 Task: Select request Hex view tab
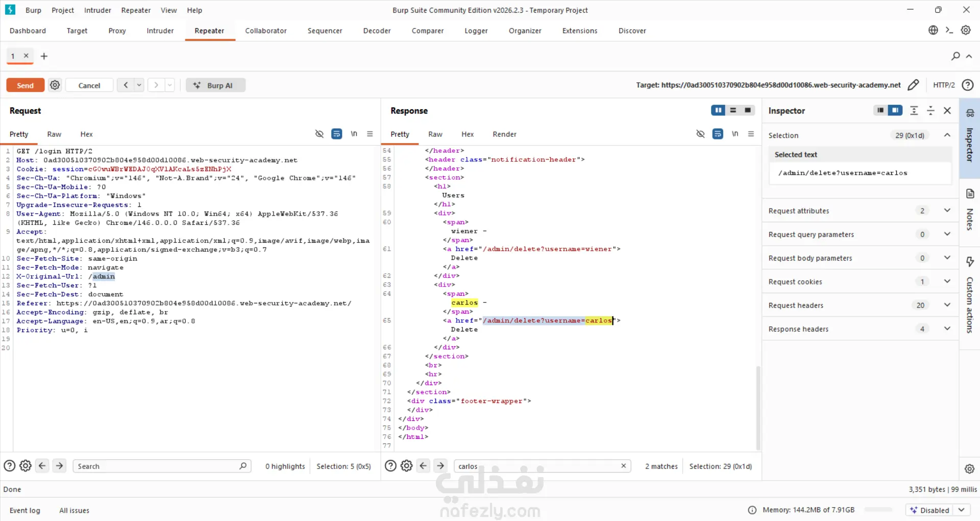pyautogui.click(x=86, y=134)
